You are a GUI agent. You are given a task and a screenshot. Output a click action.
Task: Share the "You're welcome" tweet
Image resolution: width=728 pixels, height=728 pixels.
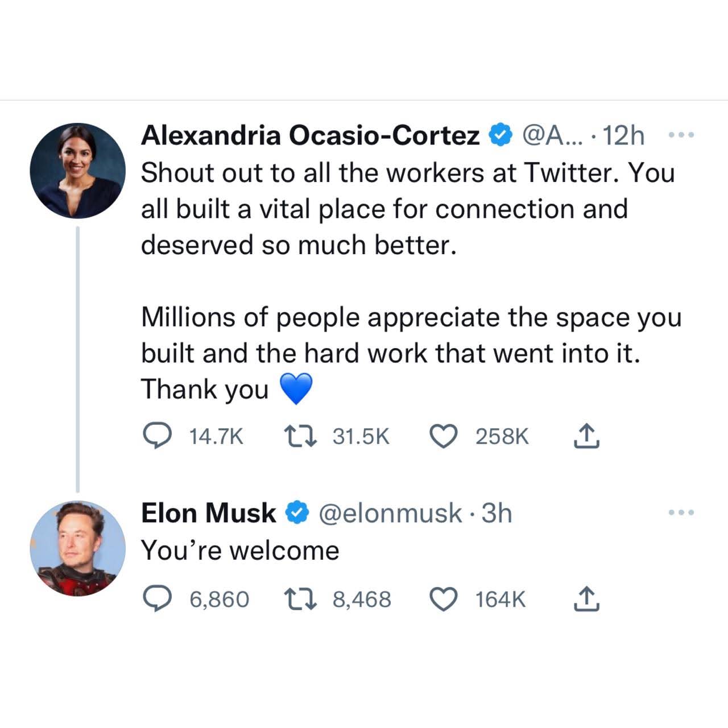pyautogui.click(x=586, y=599)
